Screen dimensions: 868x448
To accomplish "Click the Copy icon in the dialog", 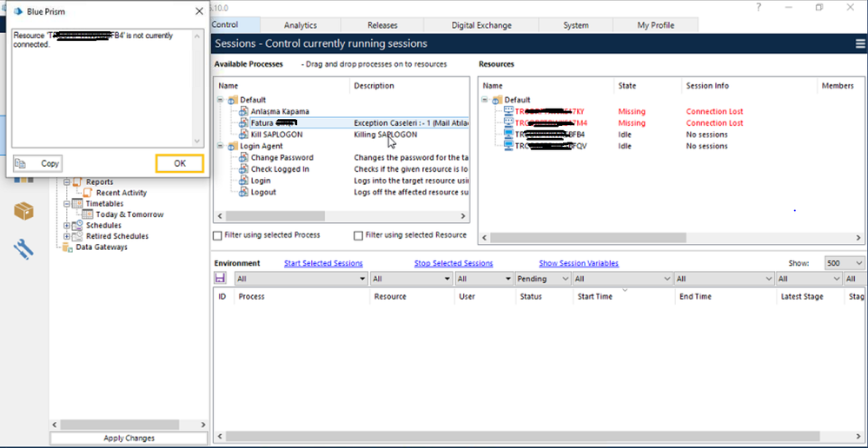I will (x=21, y=164).
